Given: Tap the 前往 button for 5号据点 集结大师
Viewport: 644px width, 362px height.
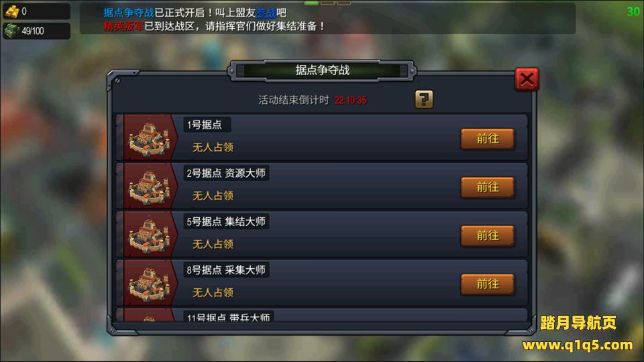Looking at the screenshot, I should (x=488, y=235).
